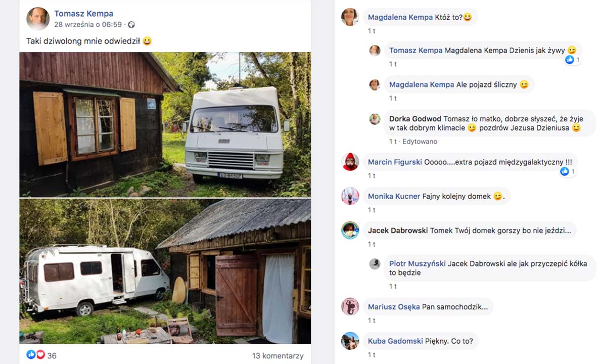
Task: Click Piotr Muszyński's name in reply
Action: point(417,263)
